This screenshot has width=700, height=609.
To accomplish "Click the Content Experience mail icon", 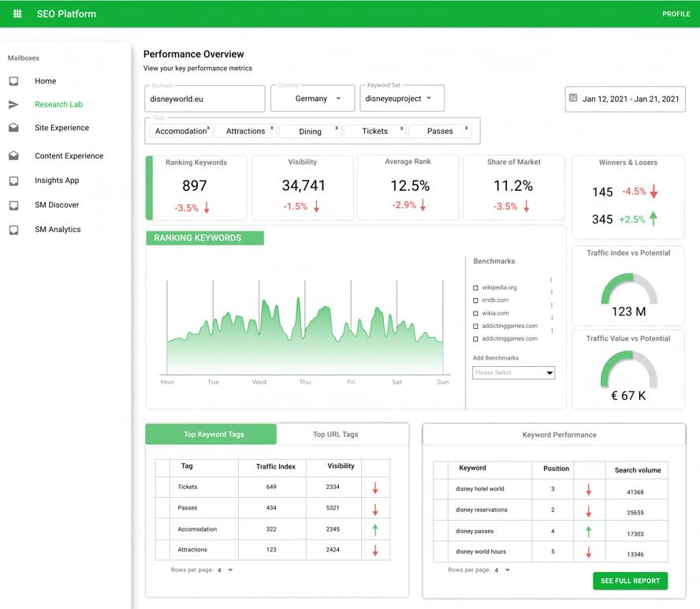I will click(14, 155).
